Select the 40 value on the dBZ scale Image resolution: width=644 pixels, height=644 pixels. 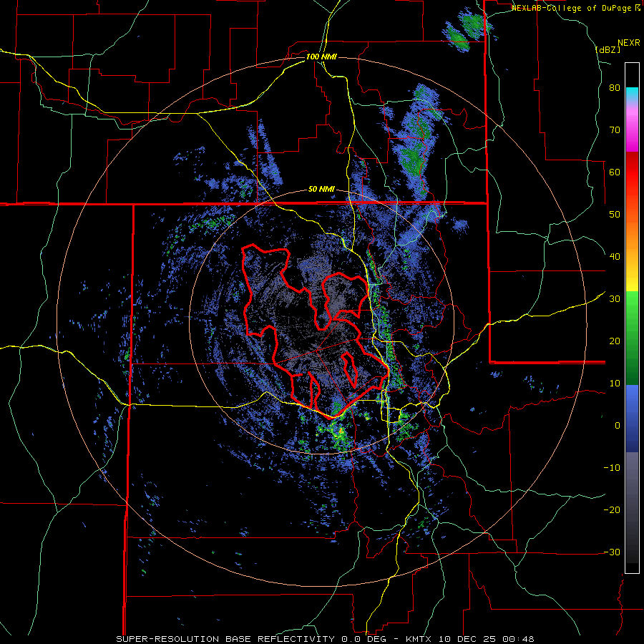coord(615,257)
